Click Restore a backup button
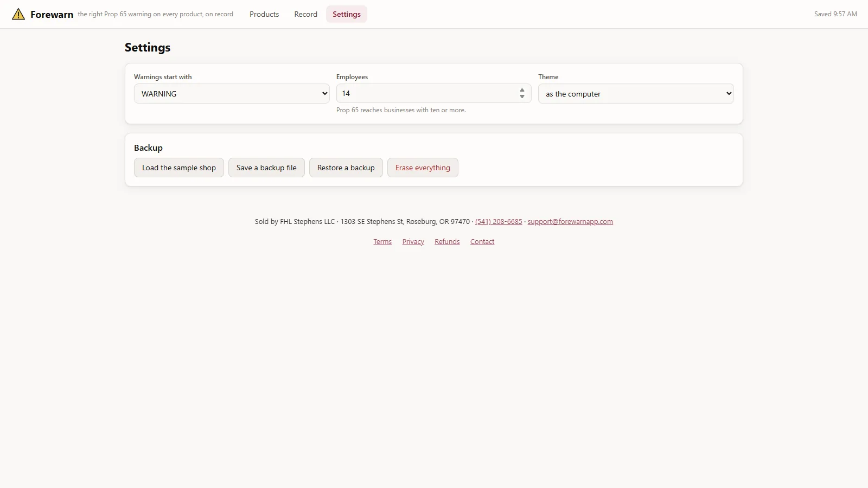The image size is (868, 488). click(x=346, y=168)
